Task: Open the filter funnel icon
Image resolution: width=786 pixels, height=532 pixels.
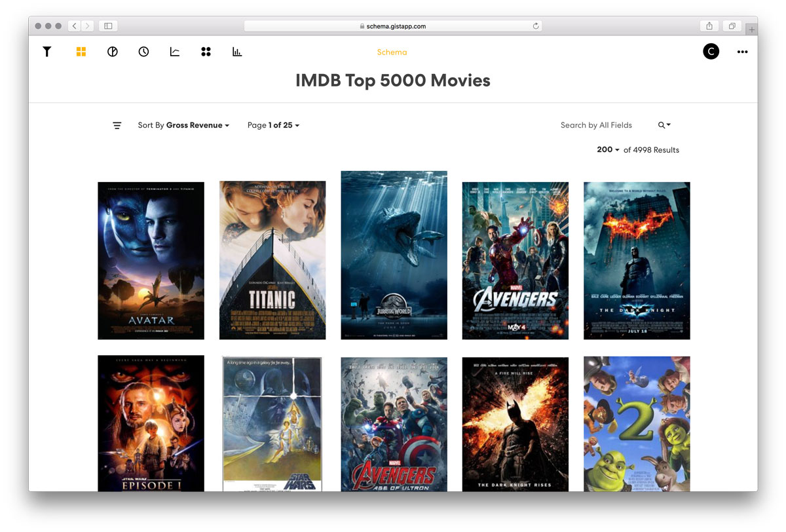Action: (47, 52)
